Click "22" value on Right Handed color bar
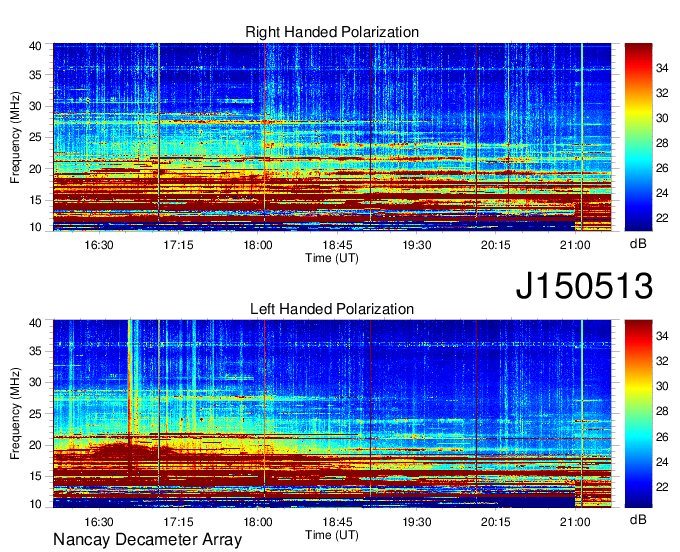 662,218
